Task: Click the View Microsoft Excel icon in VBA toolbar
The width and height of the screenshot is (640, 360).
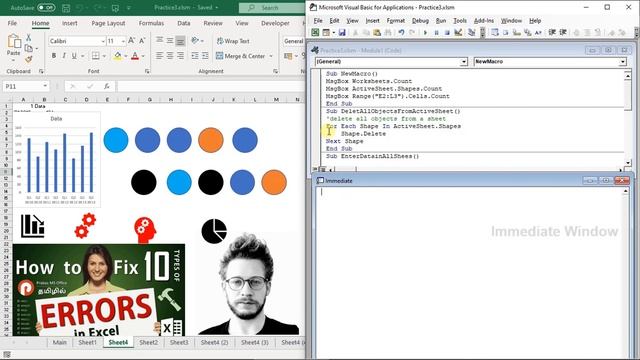Action: point(315,33)
